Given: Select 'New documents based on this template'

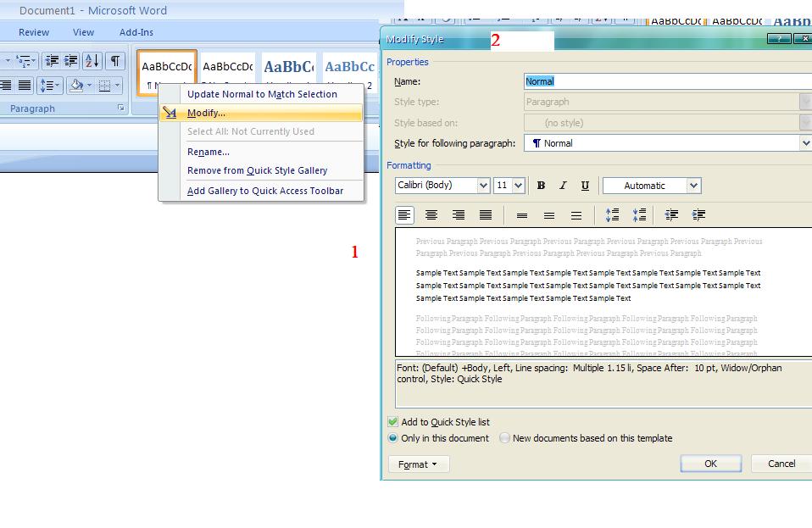Looking at the screenshot, I should [505, 438].
